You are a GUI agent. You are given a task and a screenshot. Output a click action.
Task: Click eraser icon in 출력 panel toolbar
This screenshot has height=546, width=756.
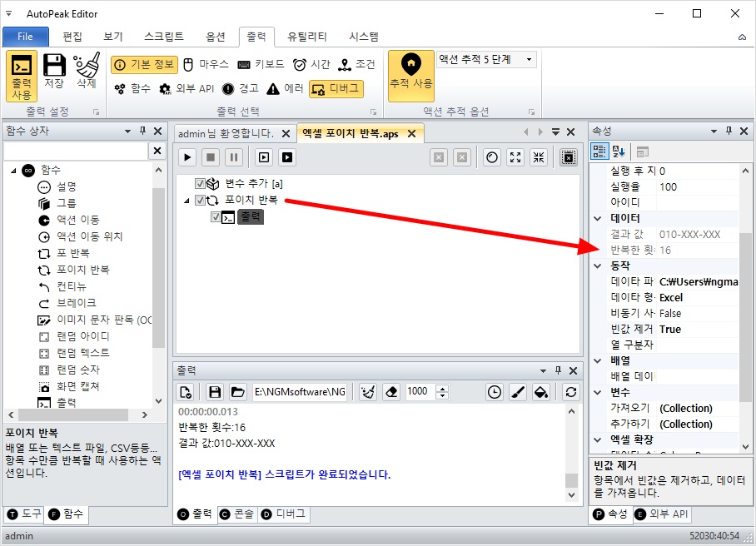[x=391, y=392]
